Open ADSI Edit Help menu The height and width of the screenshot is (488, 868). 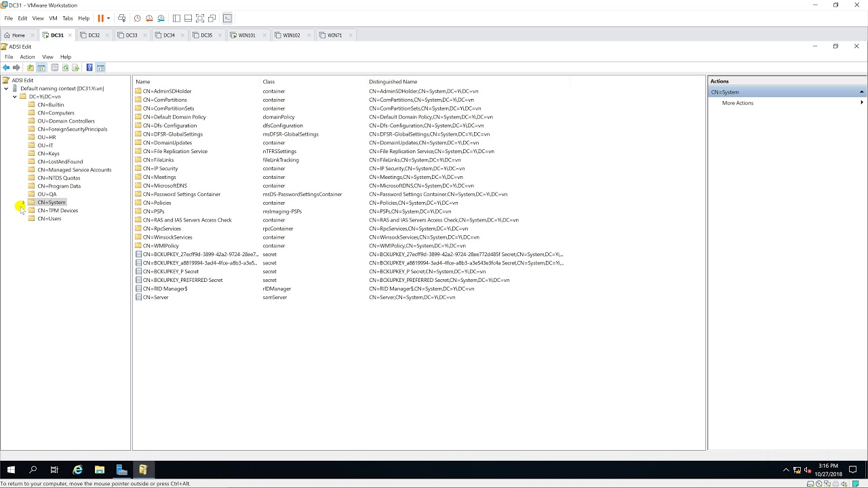pyautogui.click(x=66, y=57)
